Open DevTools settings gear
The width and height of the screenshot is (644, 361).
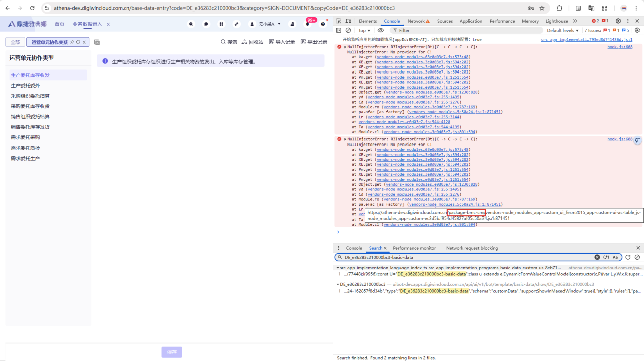click(618, 21)
